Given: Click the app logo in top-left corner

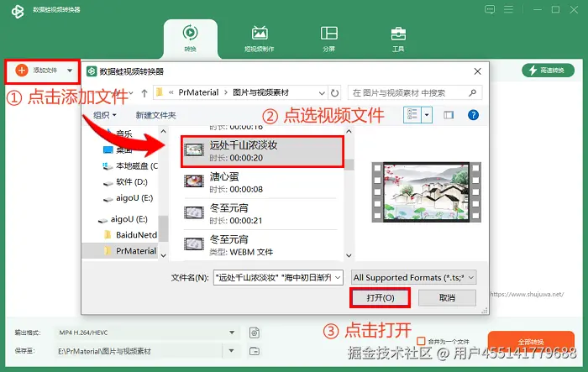Looking at the screenshot, I should [18, 11].
